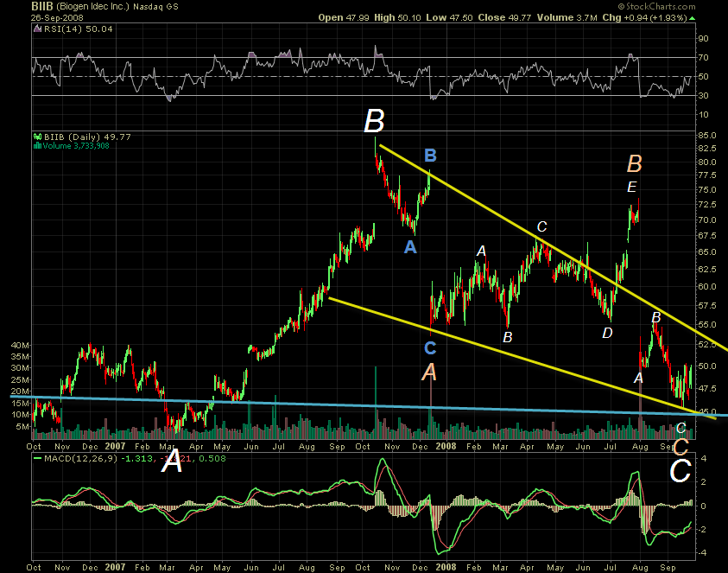This screenshot has width=728, height=573.
Task: Click the price axis label "77.5"
Action: coord(707,175)
